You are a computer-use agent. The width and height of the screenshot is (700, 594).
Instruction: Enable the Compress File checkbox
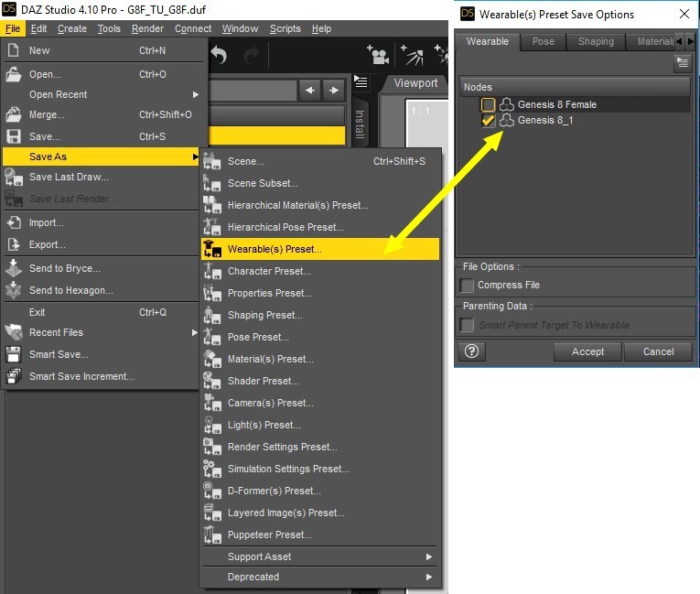467,285
